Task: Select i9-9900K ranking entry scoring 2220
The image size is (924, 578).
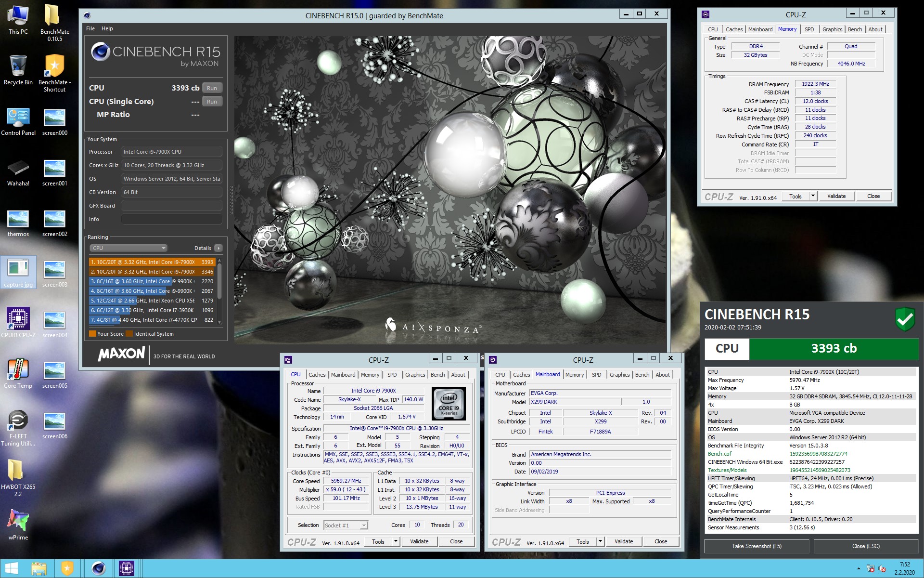Action: pos(152,281)
